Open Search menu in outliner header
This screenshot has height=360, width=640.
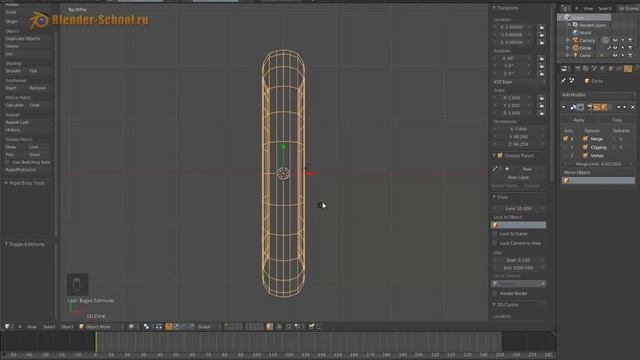coord(605,8)
